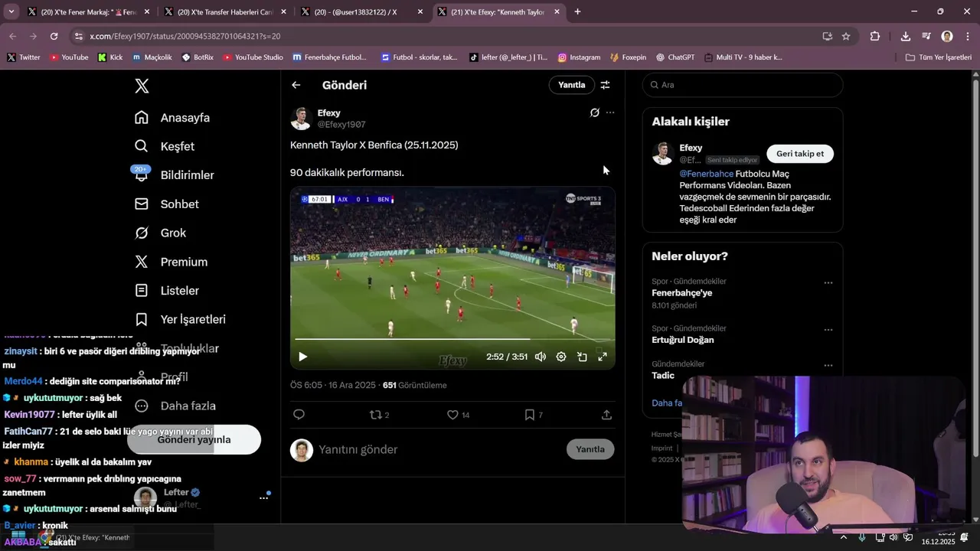
Task: Click Grok explain icon on post
Action: (595, 112)
